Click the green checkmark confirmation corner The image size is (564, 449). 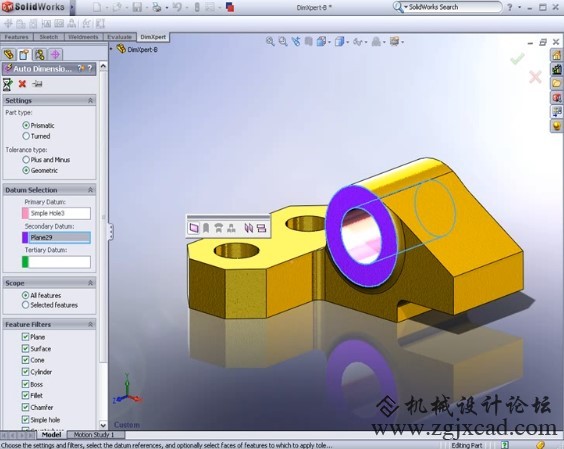click(517, 59)
